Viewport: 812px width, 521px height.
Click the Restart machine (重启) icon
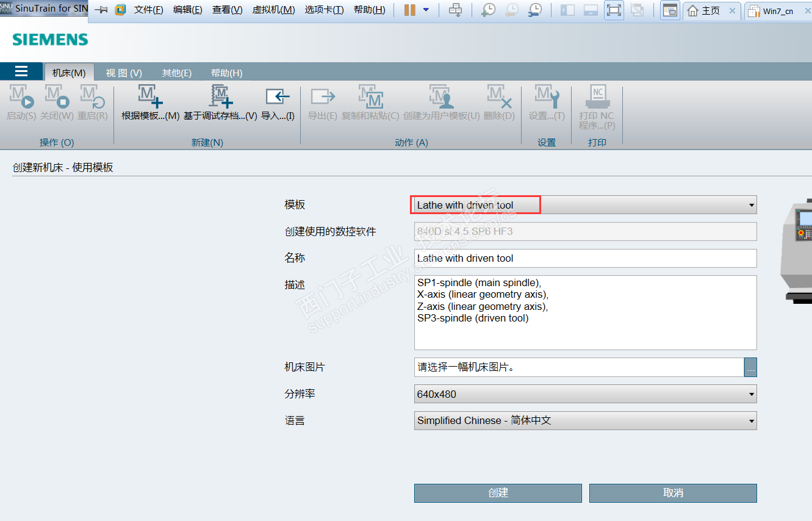coord(93,96)
